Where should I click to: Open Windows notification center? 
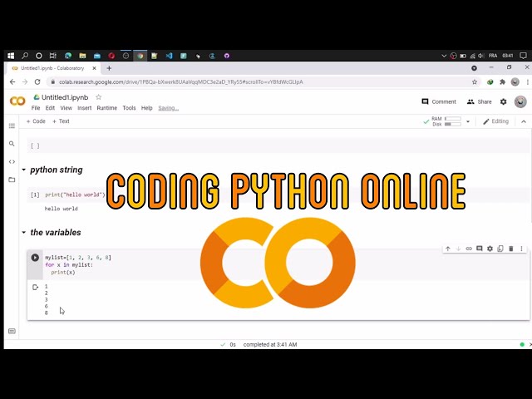(523, 56)
